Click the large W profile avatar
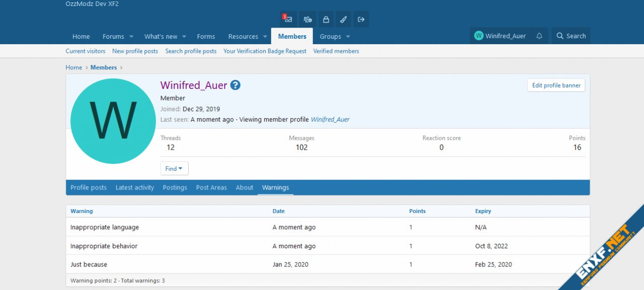The height and width of the screenshot is (290, 644). (113, 121)
